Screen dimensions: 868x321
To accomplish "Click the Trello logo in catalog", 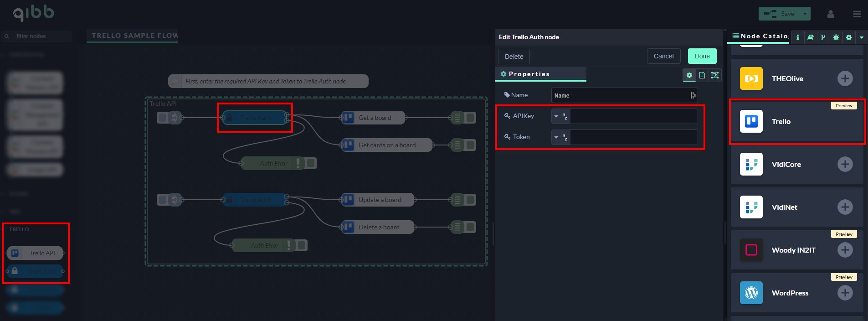I will 751,121.
